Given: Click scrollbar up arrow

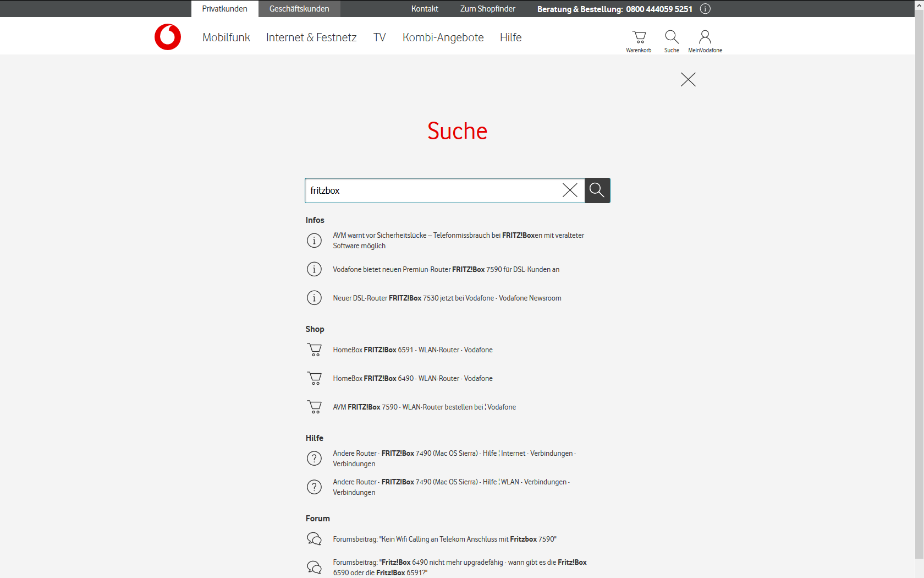Looking at the screenshot, I should [x=919, y=4].
